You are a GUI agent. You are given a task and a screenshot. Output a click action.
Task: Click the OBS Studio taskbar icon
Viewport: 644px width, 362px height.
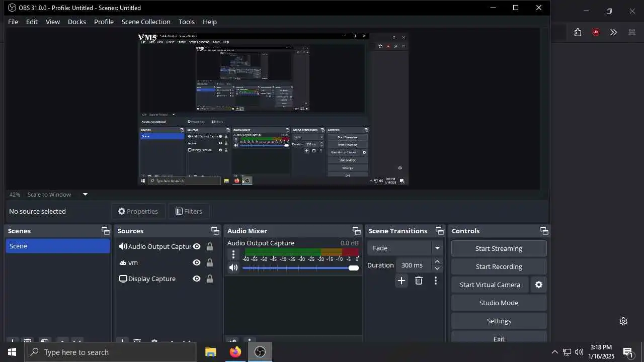[x=260, y=352]
